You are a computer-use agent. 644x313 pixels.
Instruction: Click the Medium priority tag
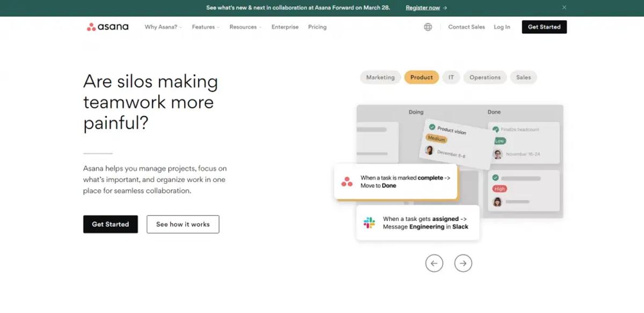[x=437, y=139]
